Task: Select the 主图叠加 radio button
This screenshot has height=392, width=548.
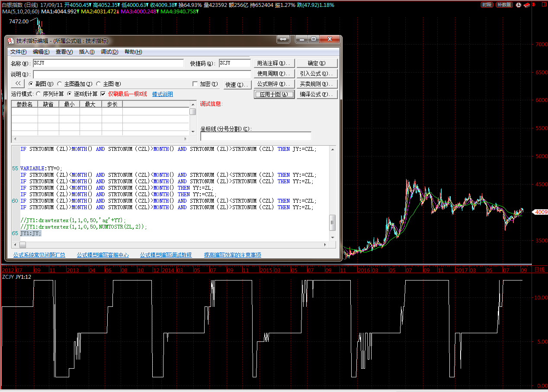Action: 60,84
